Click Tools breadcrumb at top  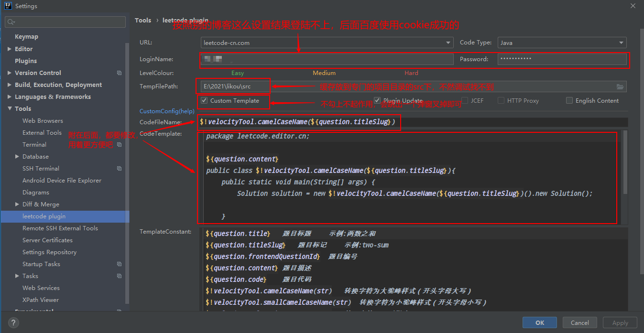coord(143,20)
